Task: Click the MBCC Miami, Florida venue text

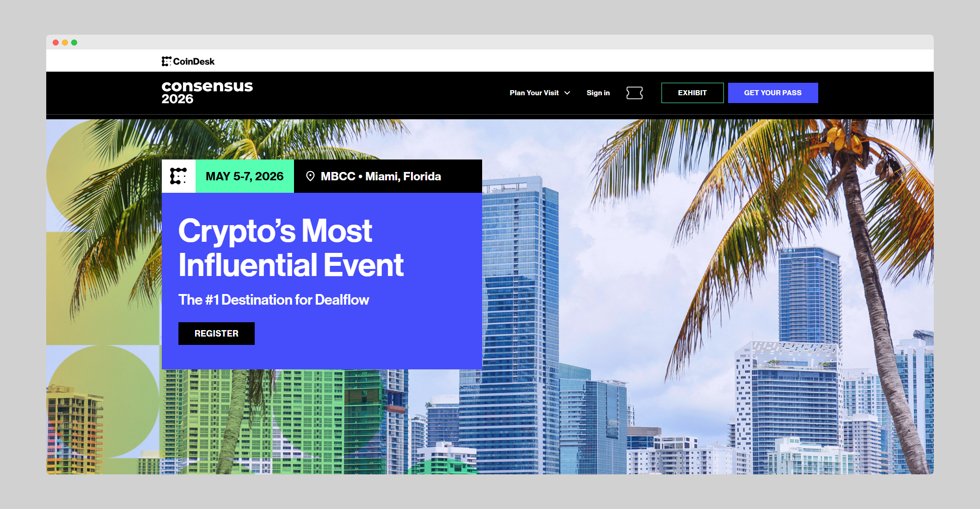Action: click(380, 176)
